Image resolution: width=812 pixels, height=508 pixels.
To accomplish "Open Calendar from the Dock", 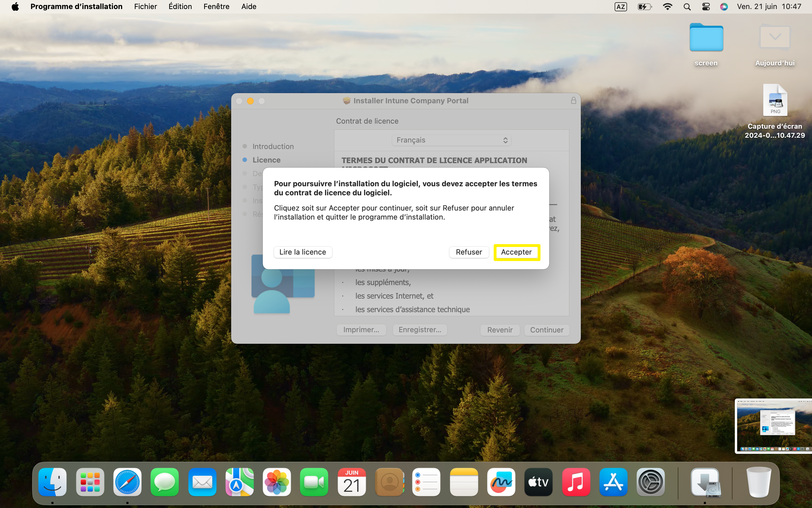I will point(352,482).
